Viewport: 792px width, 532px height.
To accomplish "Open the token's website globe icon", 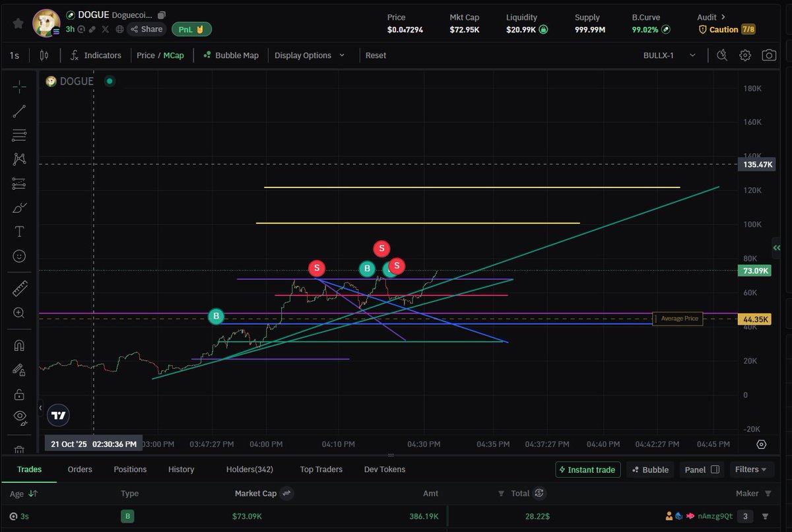I will pyautogui.click(x=119, y=29).
